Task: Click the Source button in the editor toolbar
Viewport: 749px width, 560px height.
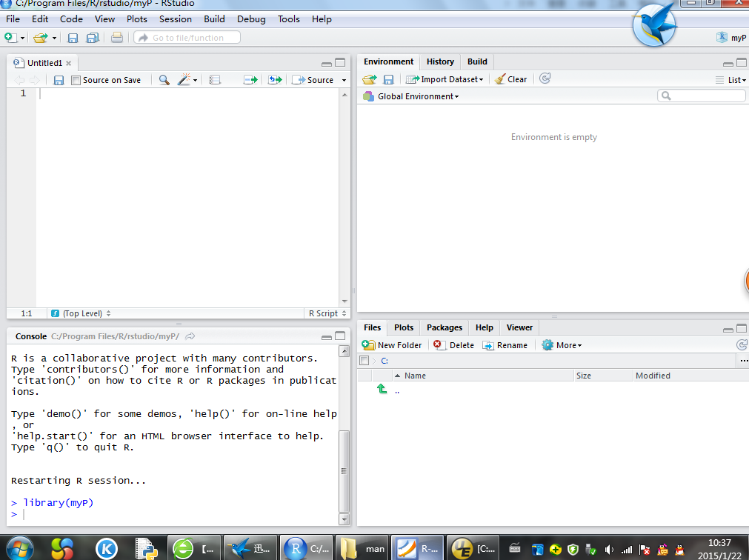Action: point(313,80)
